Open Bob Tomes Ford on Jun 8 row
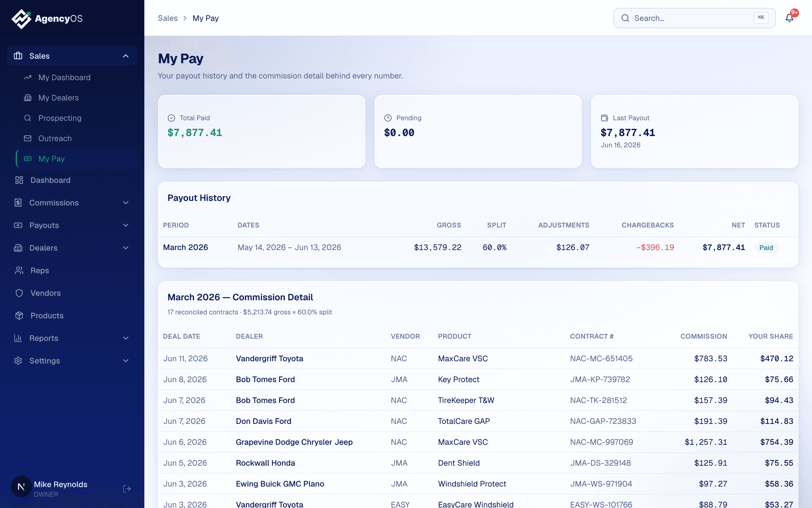Image resolution: width=812 pixels, height=508 pixels. click(x=265, y=379)
